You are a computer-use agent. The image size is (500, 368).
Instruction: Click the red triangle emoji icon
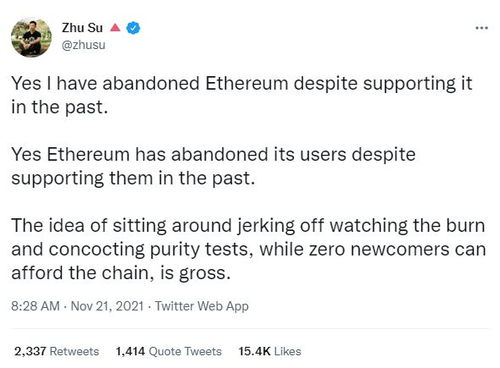(x=115, y=27)
